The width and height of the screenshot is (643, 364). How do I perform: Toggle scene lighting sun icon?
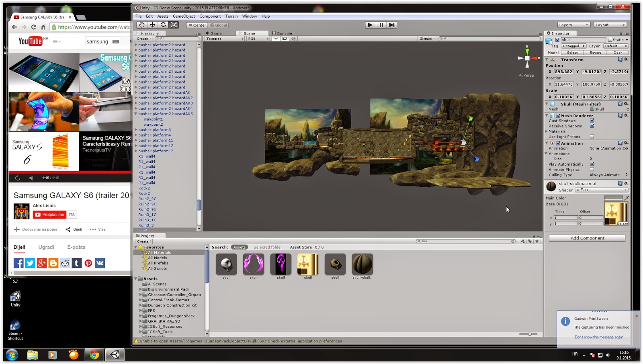[276, 39]
